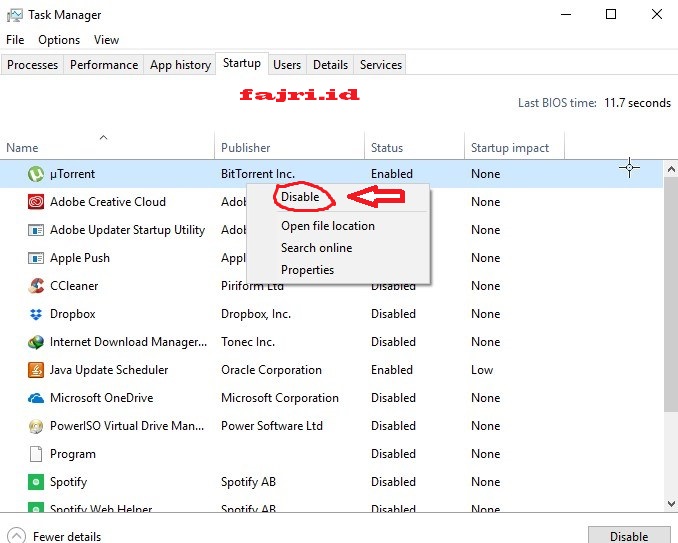Screen dimensions: 678x543
Task: Click the Adobe Creative Cloud icon
Action: pos(36,202)
